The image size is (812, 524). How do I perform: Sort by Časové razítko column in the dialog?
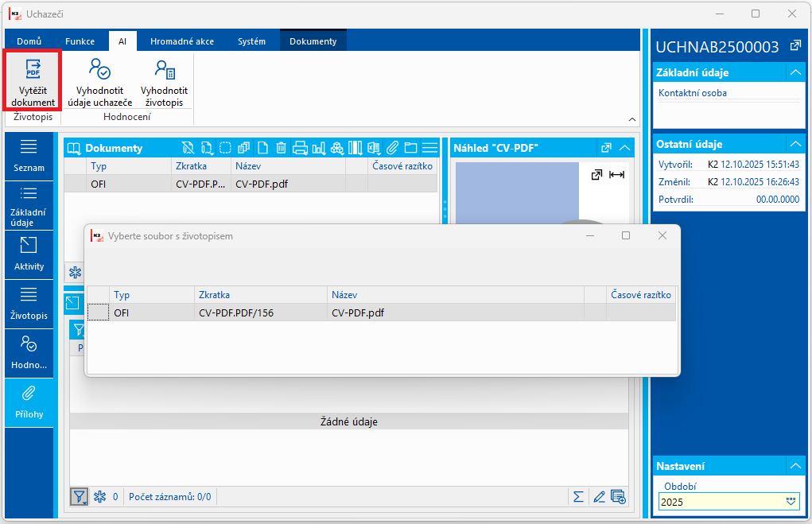(641, 295)
